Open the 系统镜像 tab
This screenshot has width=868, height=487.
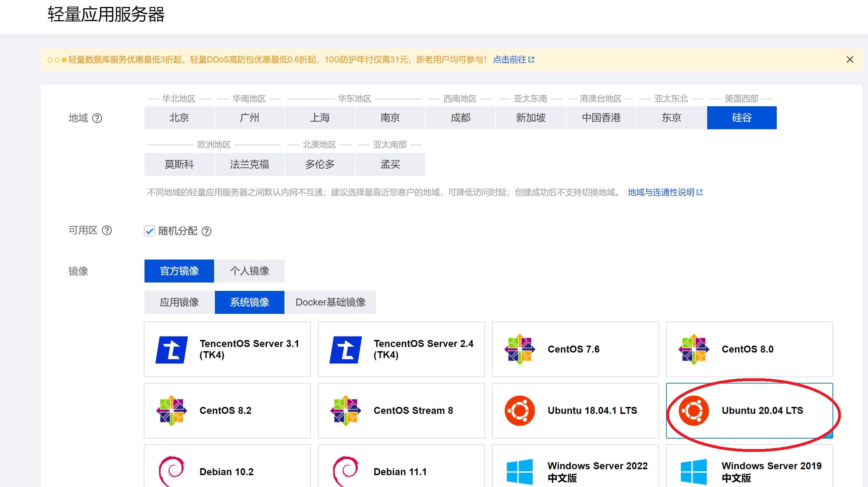[x=249, y=302]
